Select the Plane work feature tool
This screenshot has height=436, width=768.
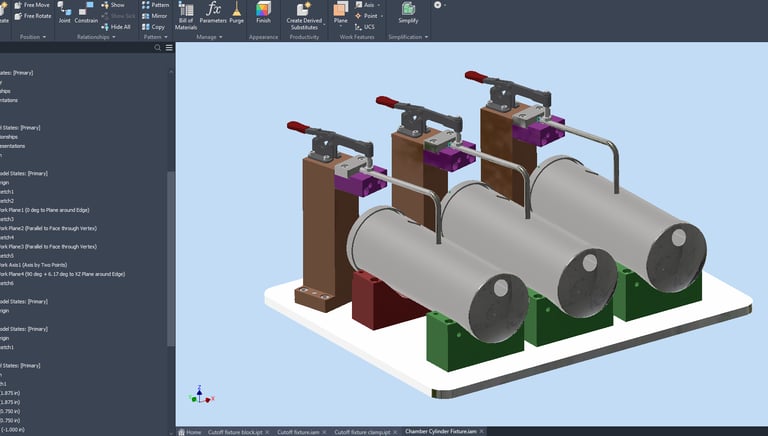pyautogui.click(x=340, y=12)
